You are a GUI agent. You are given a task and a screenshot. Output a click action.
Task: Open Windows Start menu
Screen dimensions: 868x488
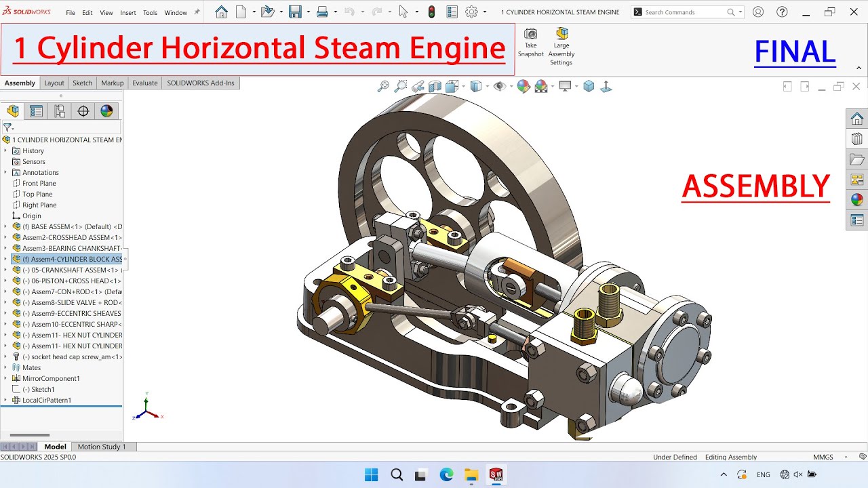pos(372,474)
